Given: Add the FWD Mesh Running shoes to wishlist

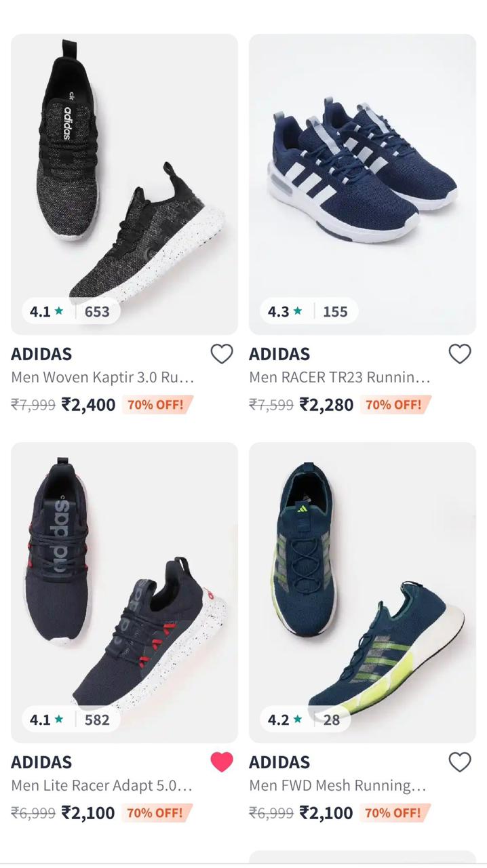Looking at the screenshot, I should pos(460,762).
